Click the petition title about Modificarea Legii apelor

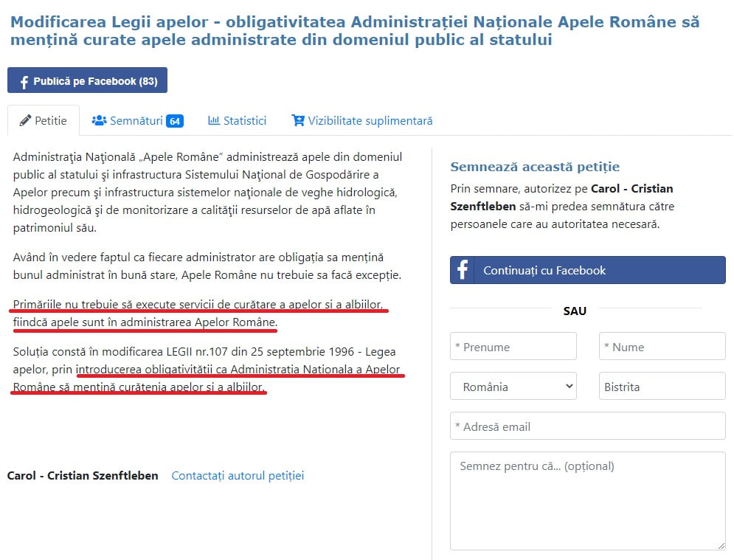[x=355, y=31]
